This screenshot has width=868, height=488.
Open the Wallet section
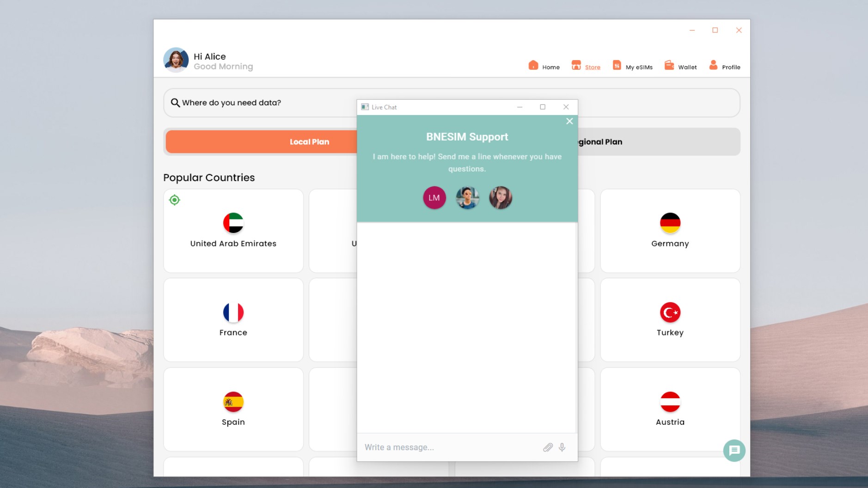(x=680, y=66)
